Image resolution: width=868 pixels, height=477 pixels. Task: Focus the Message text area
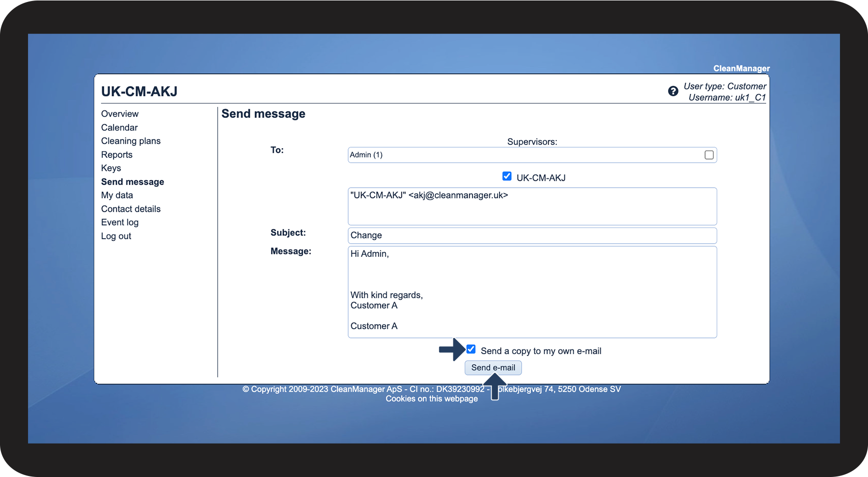532,292
